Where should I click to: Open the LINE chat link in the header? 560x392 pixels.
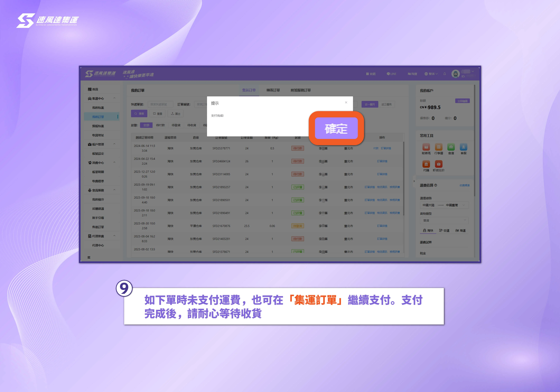tap(391, 74)
